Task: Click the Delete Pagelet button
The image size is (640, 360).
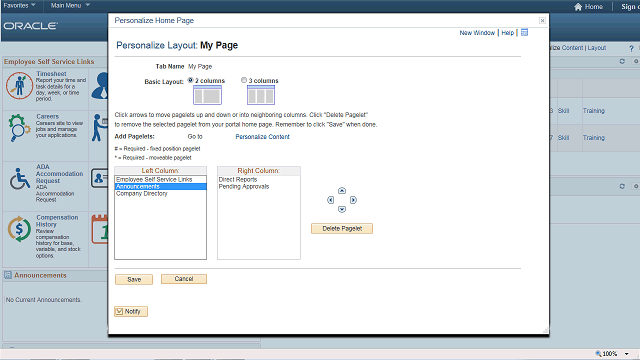Action: tap(342, 229)
